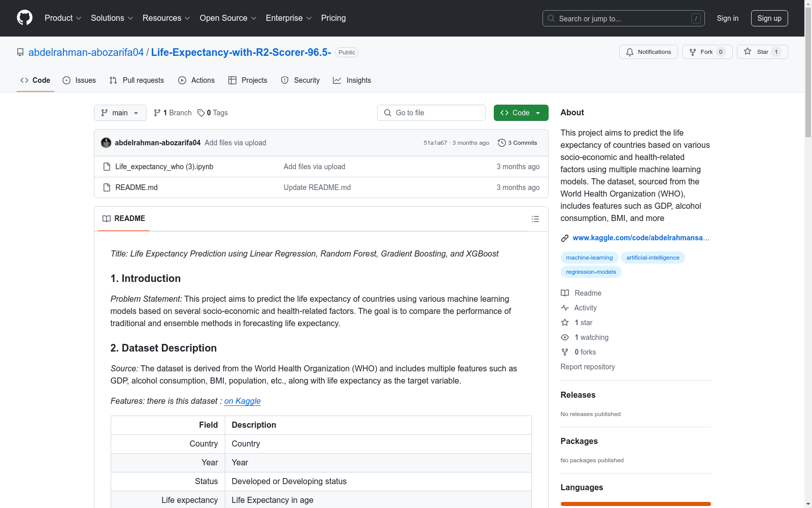Click the artificial-intelligence topic tag
The image size is (812, 508).
point(653,258)
